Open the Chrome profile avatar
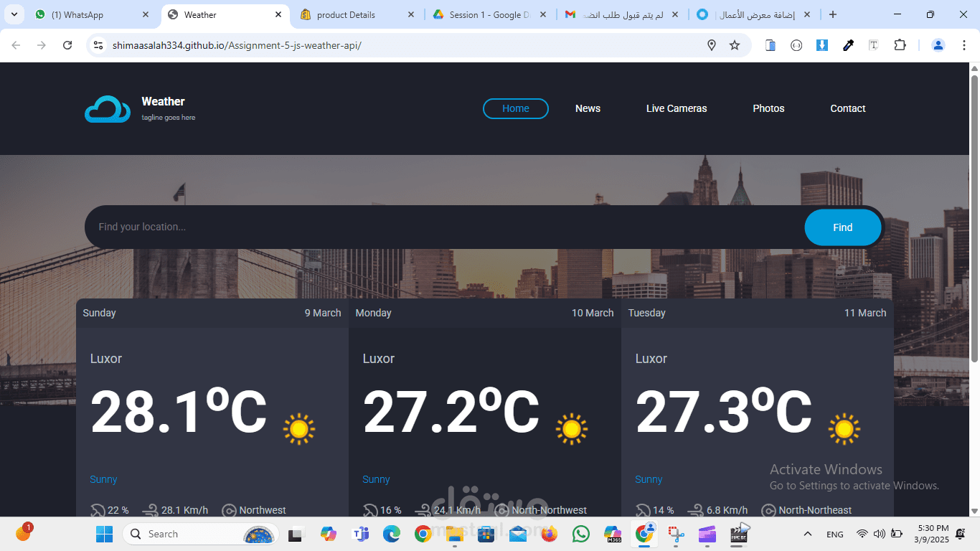Image resolution: width=980 pixels, height=551 pixels. (938, 45)
